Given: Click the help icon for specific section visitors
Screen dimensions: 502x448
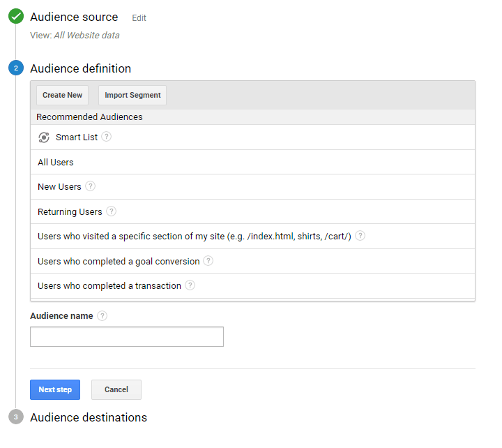Looking at the screenshot, I should pos(360,236).
